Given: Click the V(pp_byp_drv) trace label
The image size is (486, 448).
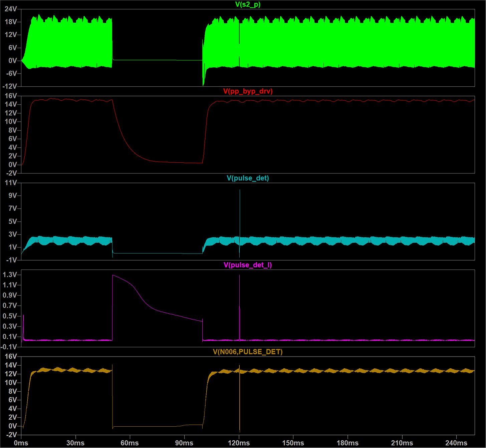Looking at the screenshot, I should pos(248,91).
